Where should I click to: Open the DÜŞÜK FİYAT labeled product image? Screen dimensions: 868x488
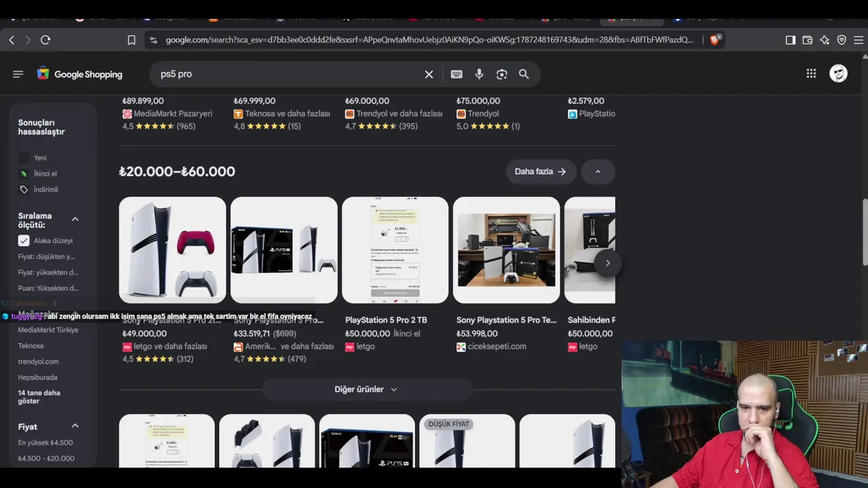click(x=467, y=441)
